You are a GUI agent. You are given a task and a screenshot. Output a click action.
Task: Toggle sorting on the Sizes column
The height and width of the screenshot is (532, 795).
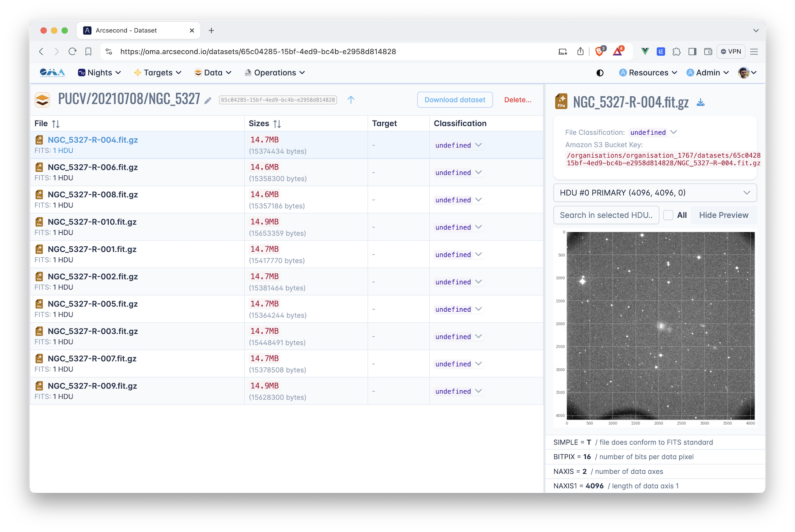pos(278,124)
